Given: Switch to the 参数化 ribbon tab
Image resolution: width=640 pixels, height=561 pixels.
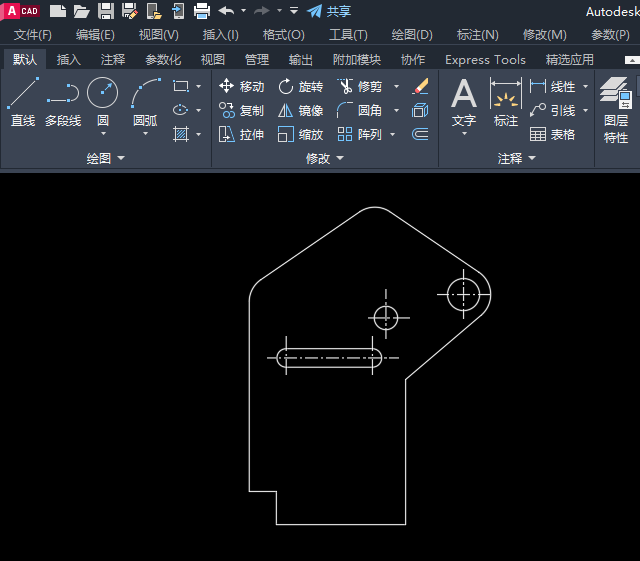Looking at the screenshot, I should (163, 60).
